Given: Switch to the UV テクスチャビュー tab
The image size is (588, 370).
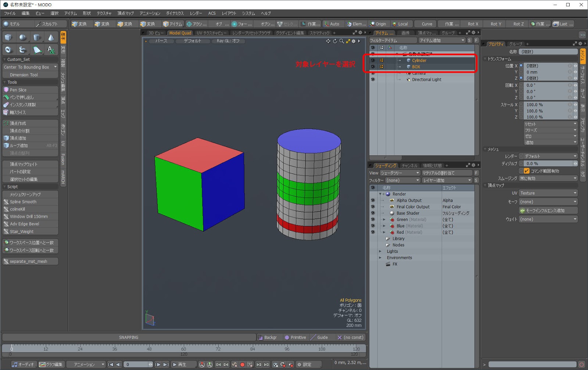Looking at the screenshot, I should click(212, 33).
